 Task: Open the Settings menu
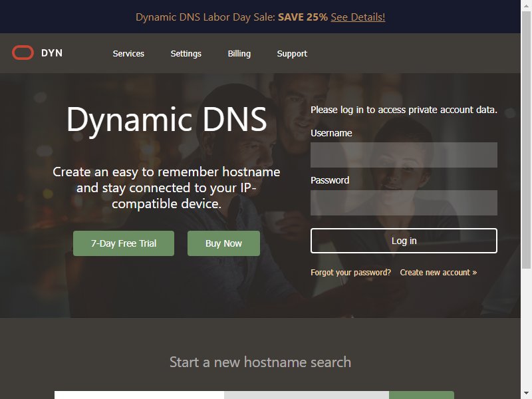click(186, 54)
